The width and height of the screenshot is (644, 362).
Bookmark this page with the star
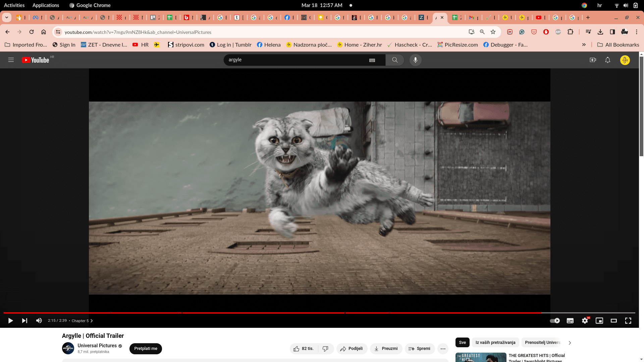493,32
